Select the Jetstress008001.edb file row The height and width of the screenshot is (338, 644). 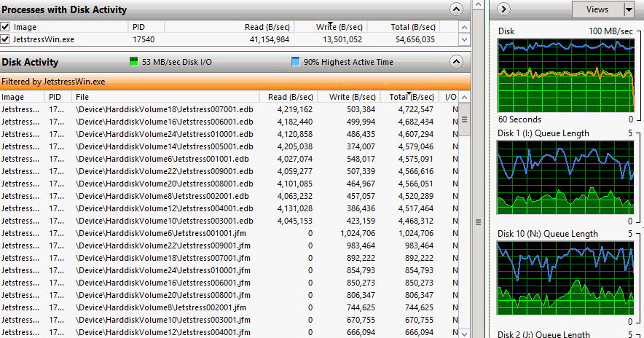click(229, 184)
